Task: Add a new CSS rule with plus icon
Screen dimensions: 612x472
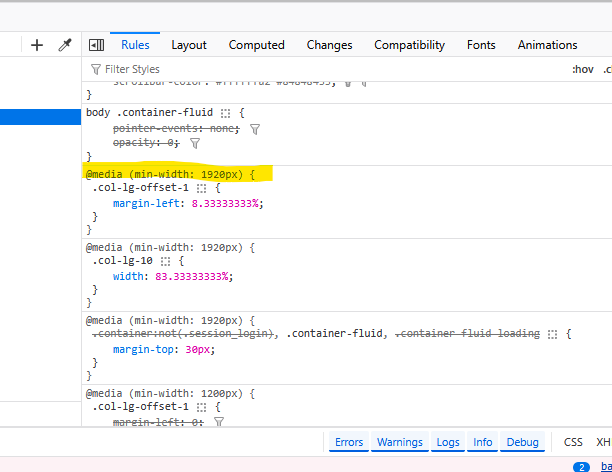Action: pos(37,45)
